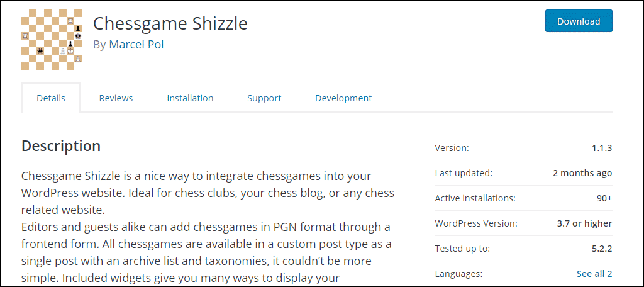Download the Chessgame Shizzle plugin
Screen dimensions: 644x287
(578, 21)
